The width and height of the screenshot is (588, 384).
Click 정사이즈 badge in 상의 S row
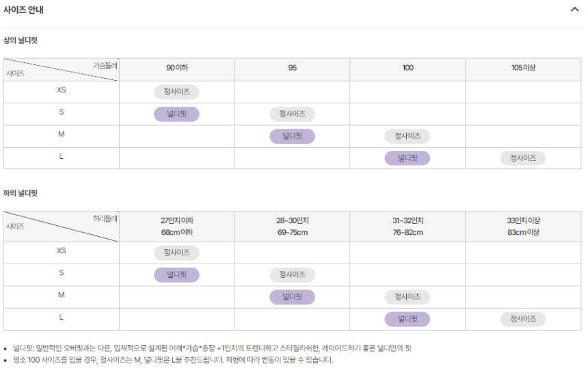pyautogui.click(x=292, y=114)
